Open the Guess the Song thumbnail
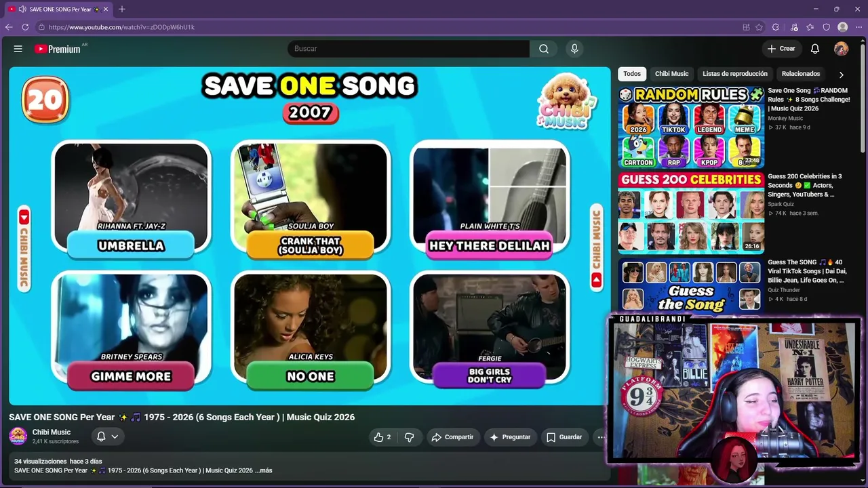 coord(691,286)
